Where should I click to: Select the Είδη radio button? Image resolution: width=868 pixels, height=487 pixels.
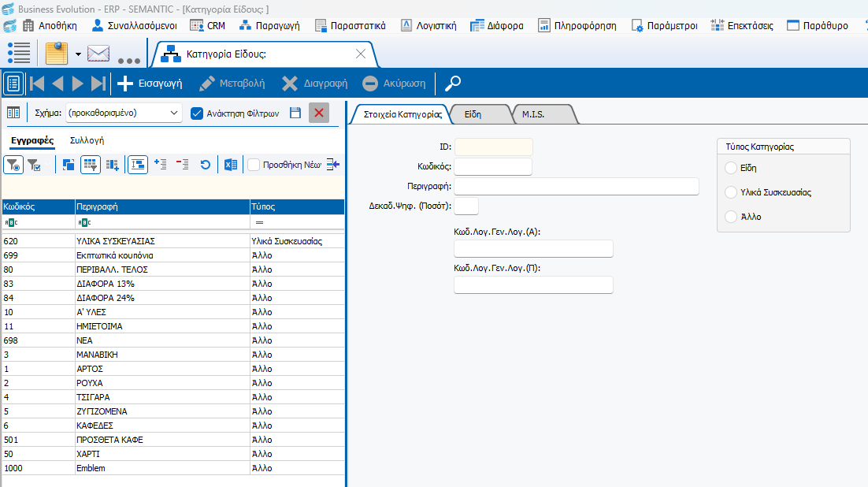coord(731,168)
